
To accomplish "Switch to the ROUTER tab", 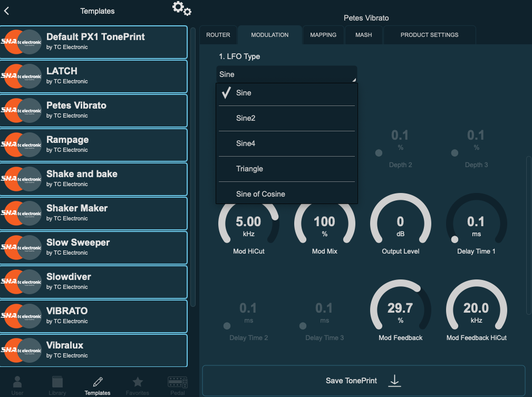I will pyautogui.click(x=218, y=35).
